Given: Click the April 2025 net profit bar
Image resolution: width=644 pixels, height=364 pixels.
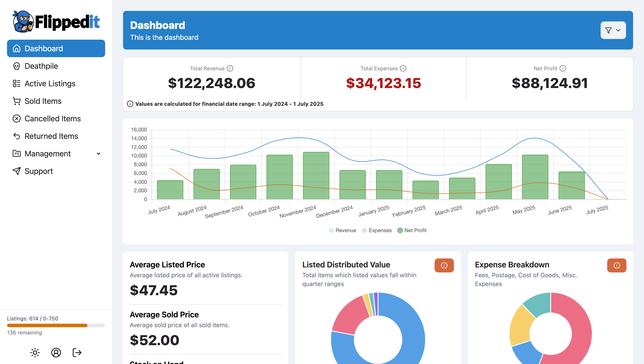Looking at the screenshot, I should 499,182.
